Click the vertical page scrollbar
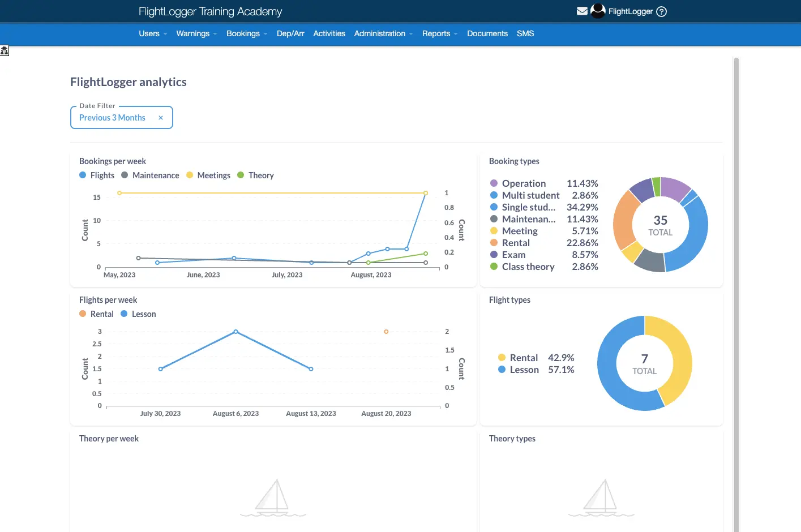 [x=736, y=283]
